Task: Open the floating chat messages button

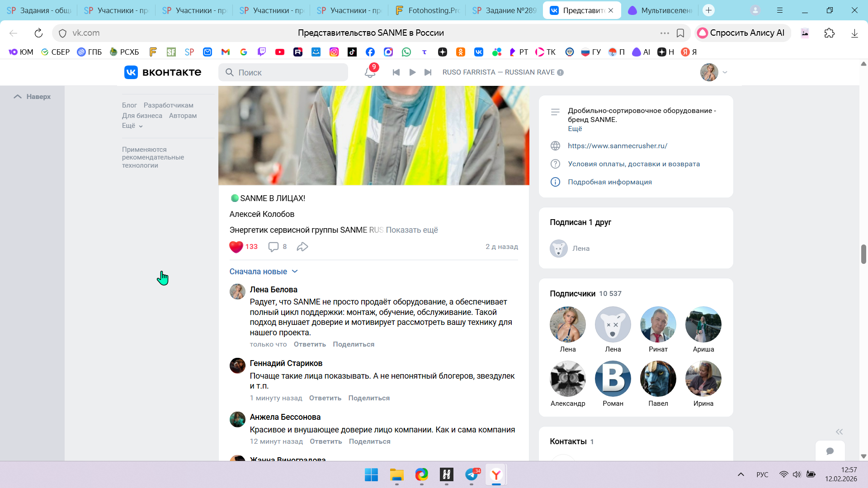Action: point(830,451)
